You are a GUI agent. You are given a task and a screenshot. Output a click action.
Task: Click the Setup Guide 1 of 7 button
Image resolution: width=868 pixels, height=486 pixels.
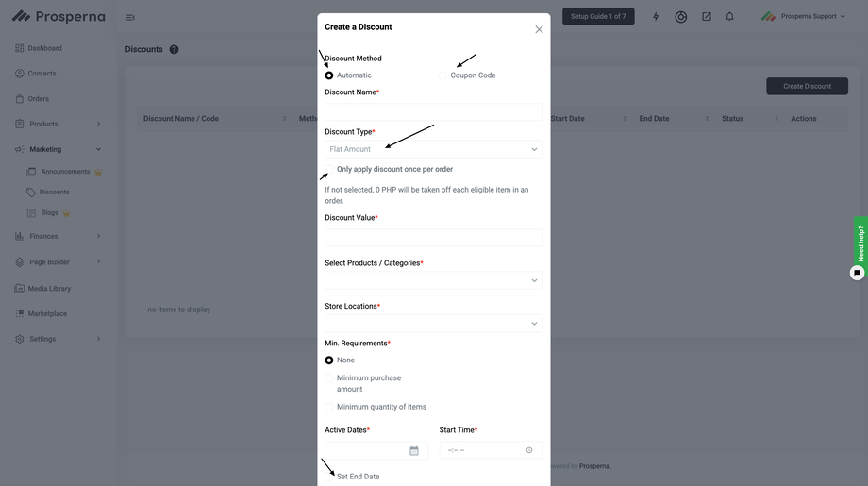pyautogui.click(x=598, y=16)
